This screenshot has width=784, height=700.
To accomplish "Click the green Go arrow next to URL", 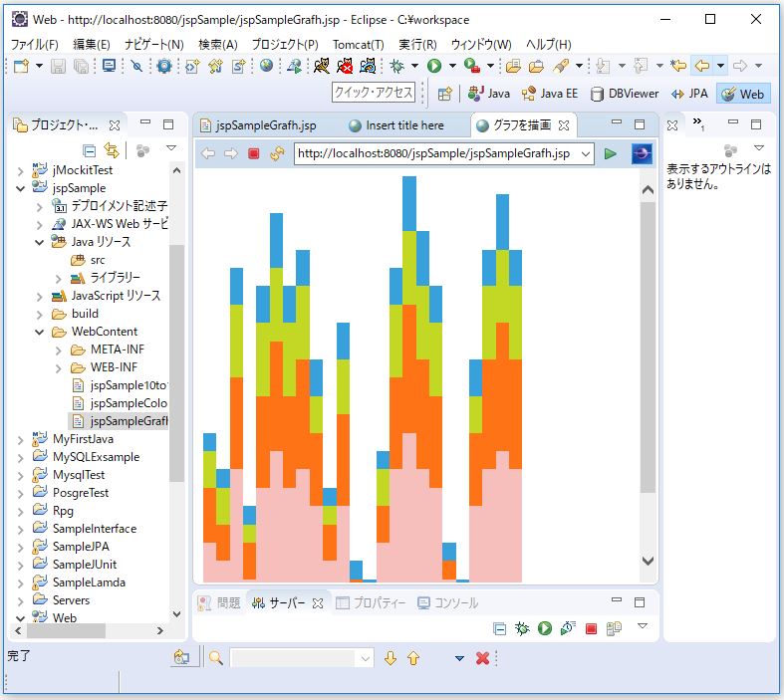I will point(610,153).
